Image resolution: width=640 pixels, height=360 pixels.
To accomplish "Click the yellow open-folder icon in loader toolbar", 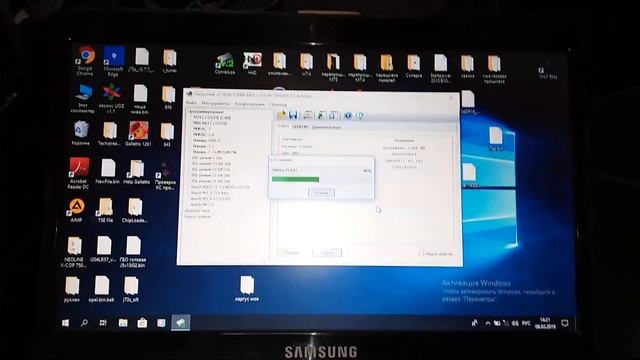I will (282, 115).
